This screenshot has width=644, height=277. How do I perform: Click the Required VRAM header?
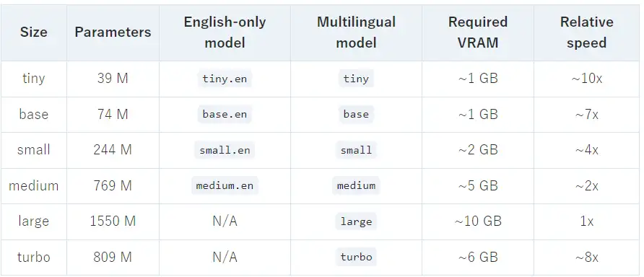(478, 32)
